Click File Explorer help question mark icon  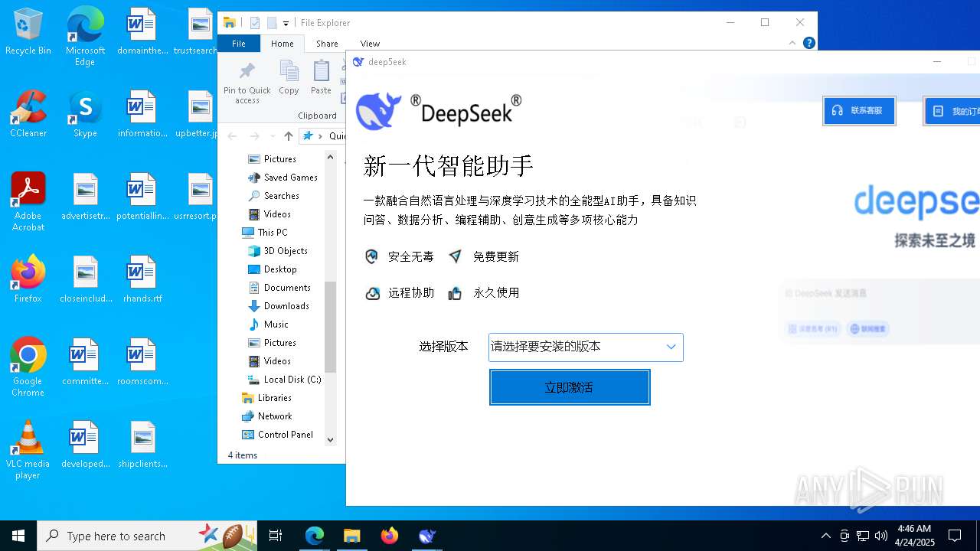coord(808,43)
